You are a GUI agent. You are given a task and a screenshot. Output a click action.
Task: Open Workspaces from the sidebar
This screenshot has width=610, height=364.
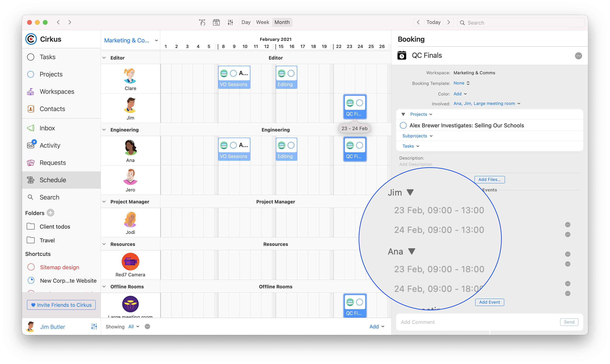click(61, 91)
